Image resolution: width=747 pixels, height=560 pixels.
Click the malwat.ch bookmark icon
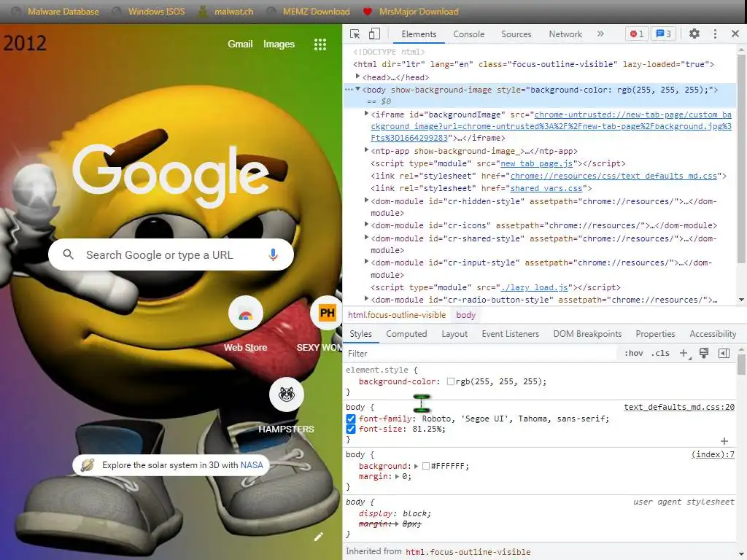(203, 12)
